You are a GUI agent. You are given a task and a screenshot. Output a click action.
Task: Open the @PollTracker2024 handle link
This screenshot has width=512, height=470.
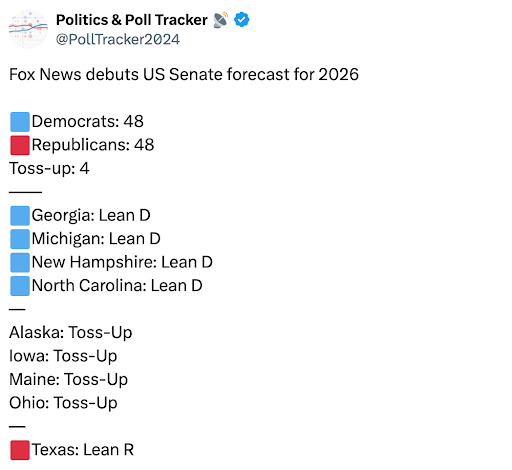coord(118,39)
